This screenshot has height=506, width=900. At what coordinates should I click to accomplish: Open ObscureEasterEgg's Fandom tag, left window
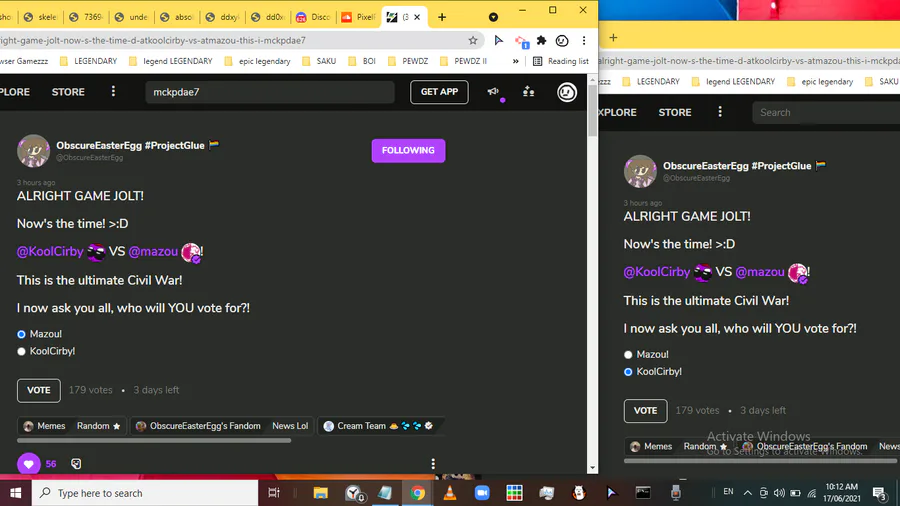coord(198,426)
